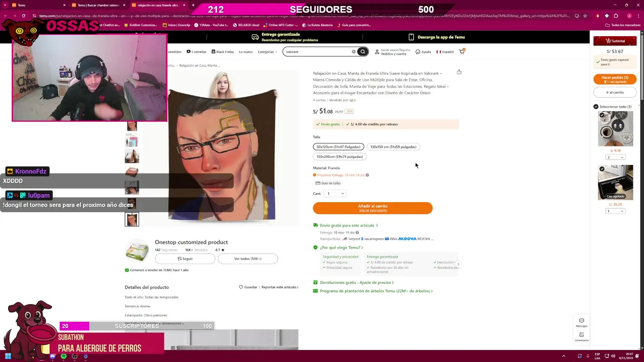Screen dimensions: 644x362
Task: Click the browser address bar URL
Action: pyautogui.click(x=304, y=16)
